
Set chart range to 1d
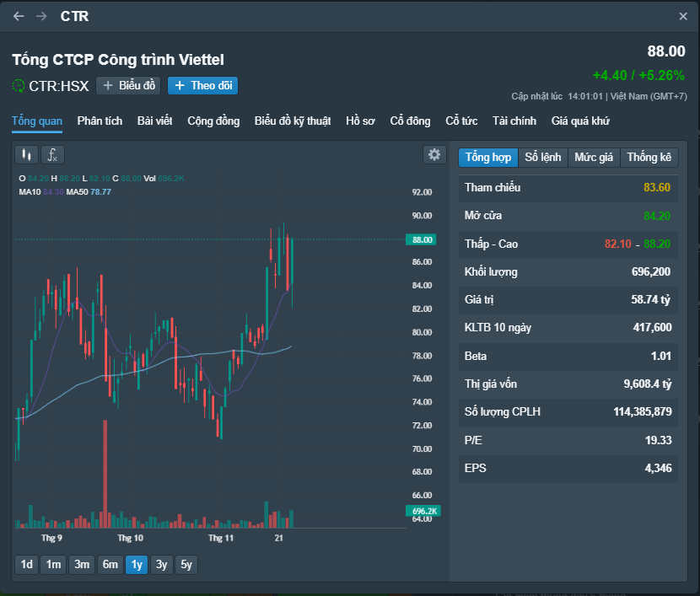point(26,565)
